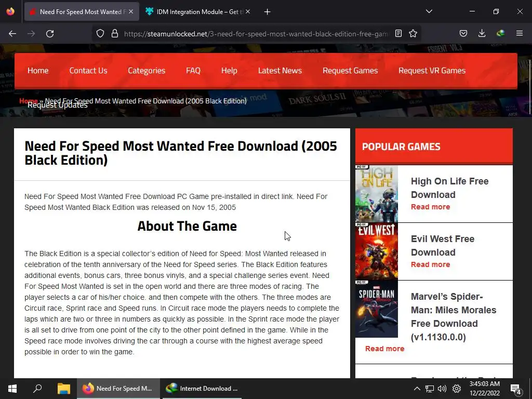Switch to IDM Integration Module tab
Screen dimensions: 532x399
[x=198, y=11]
